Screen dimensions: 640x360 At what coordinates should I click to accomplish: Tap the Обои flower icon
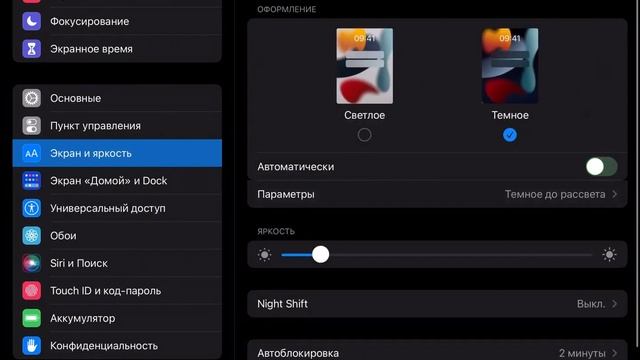[31, 236]
